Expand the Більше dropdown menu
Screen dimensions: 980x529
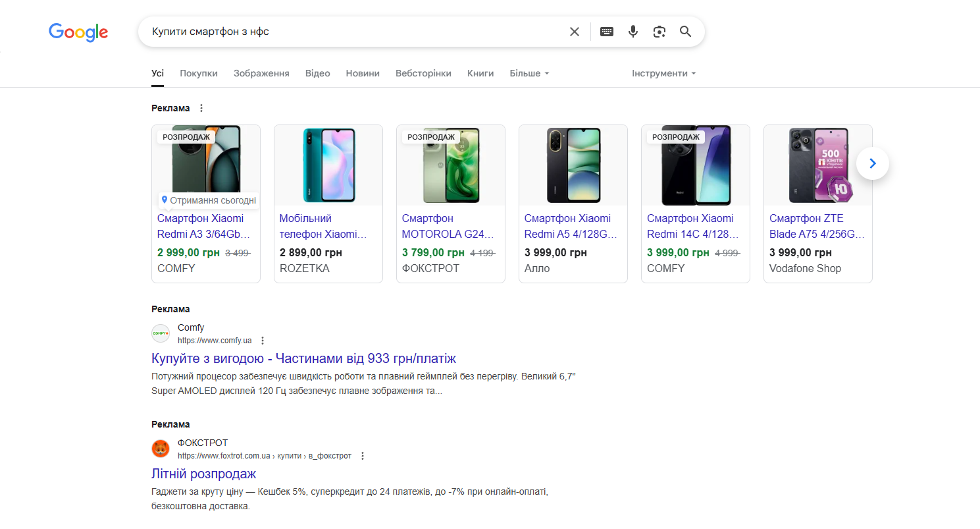tap(529, 73)
